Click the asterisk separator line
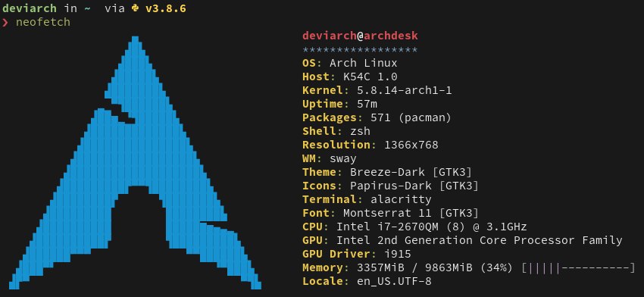Image resolution: width=644 pixels, height=297 pixels. click(360, 50)
